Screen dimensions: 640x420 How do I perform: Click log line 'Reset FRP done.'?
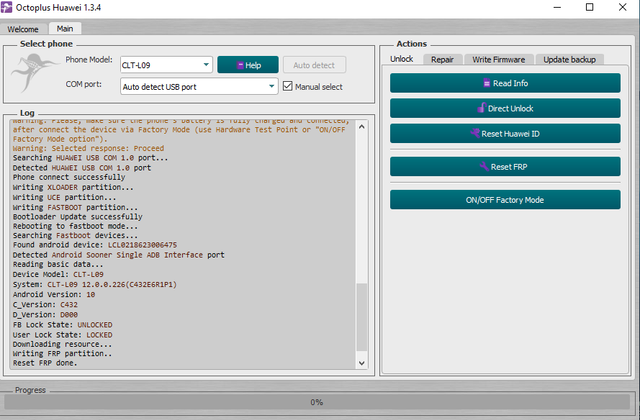[x=45, y=363]
